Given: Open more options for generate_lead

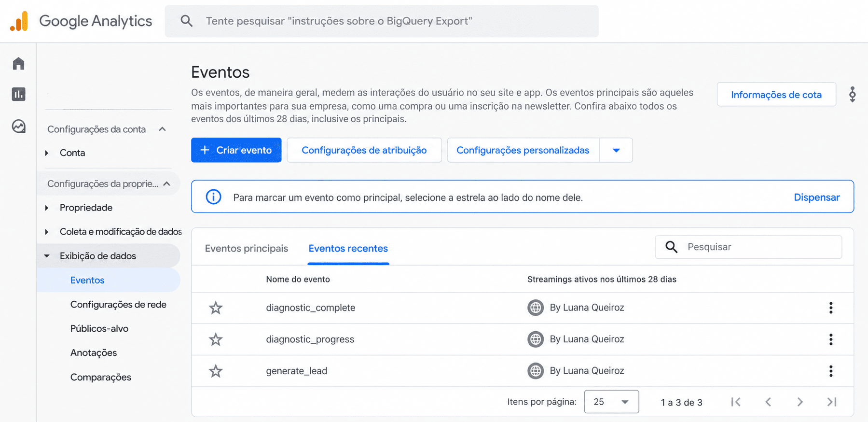Looking at the screenshot, I should (830, 371).
